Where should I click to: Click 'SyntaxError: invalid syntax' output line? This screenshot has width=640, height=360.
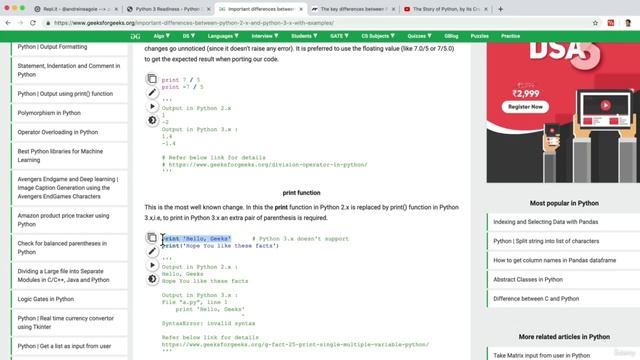[208, 323]
